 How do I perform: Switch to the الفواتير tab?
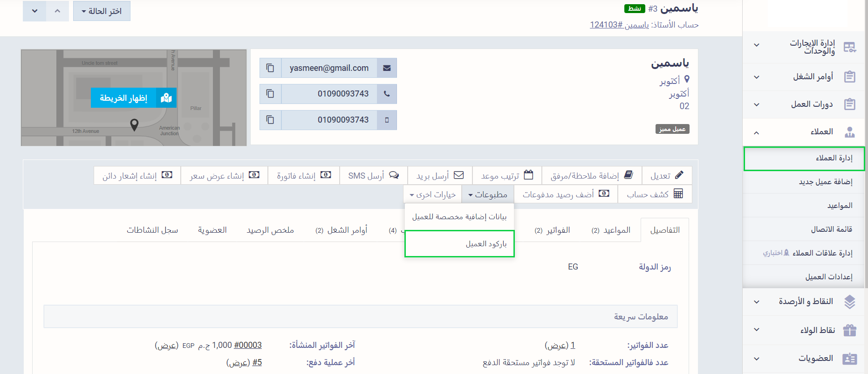pos(553,230)
